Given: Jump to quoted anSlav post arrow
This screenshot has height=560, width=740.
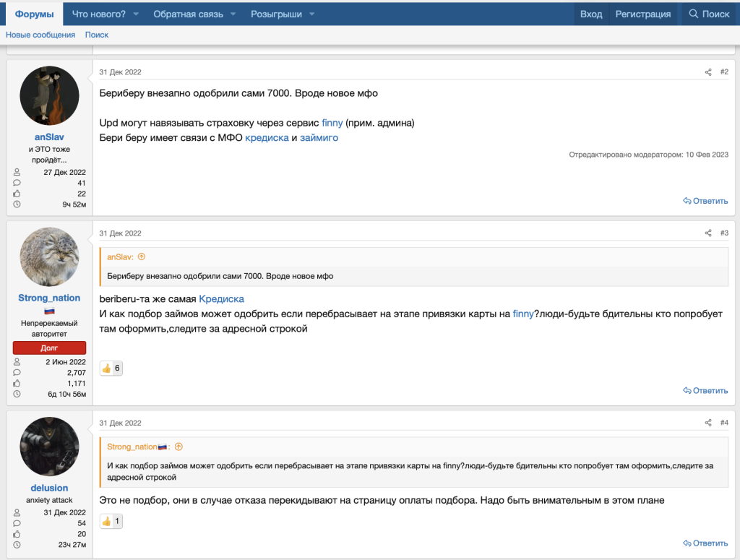Looking at the screenshot, I should click(142, 257).
